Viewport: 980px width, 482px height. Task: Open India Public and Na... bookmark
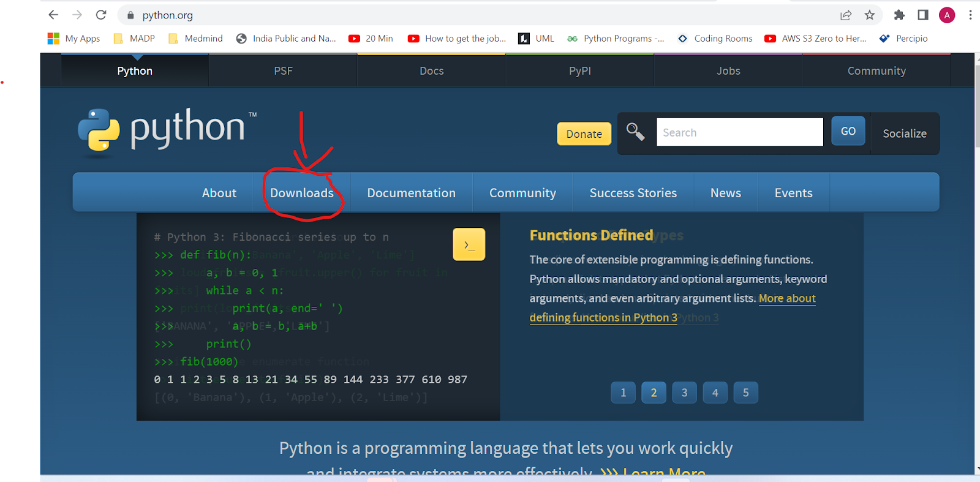[x=286, y=39]
